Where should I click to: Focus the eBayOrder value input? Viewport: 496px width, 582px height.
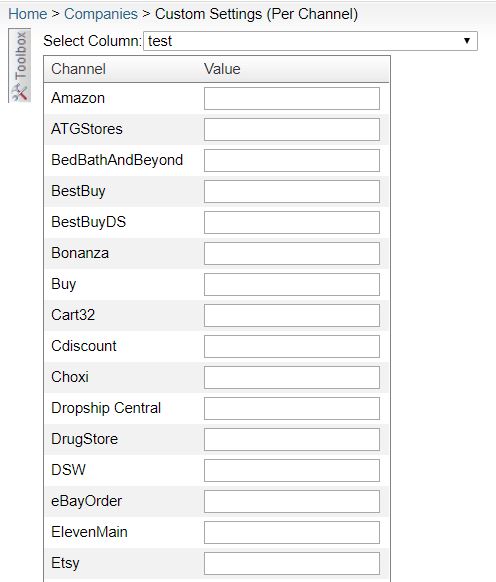pyautogui.click(x=292, y=501)
